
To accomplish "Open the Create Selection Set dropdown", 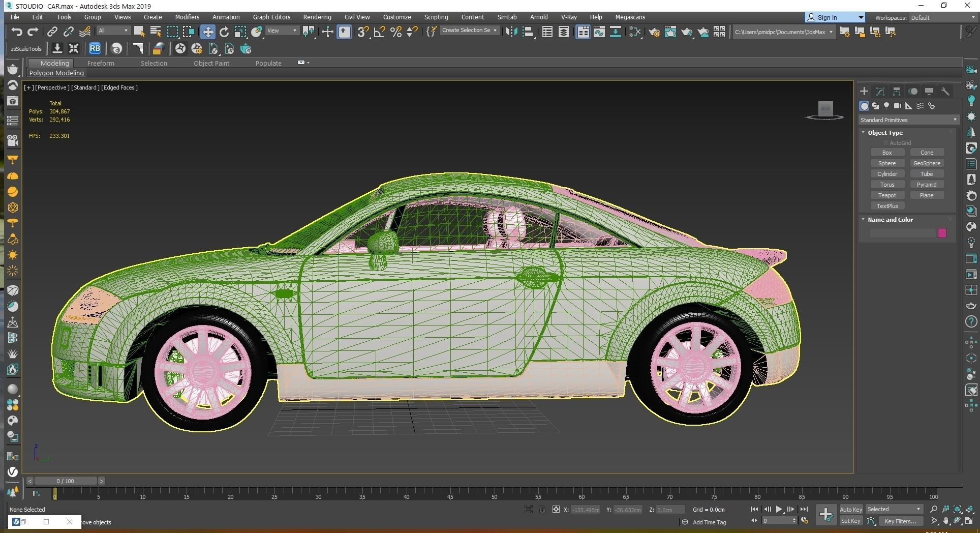I will click(469, 31).
